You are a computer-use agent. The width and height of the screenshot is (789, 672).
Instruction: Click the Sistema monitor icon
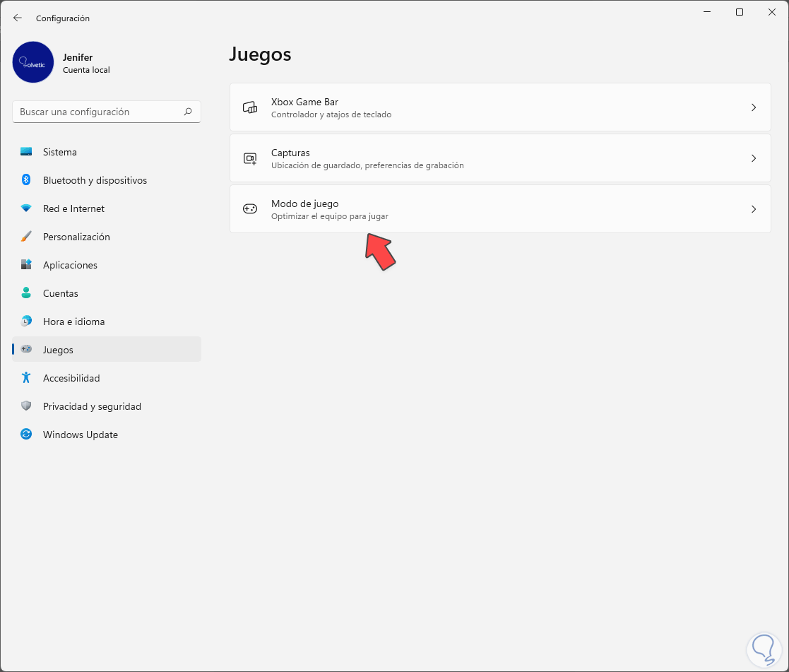[x=26, y=152]
